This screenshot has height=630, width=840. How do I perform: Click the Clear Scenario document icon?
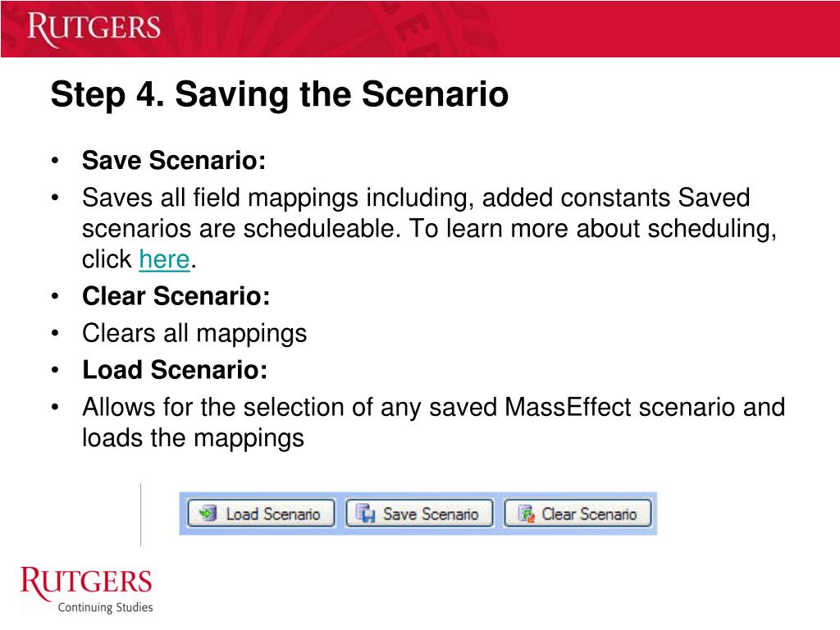(x=527, y=514)
